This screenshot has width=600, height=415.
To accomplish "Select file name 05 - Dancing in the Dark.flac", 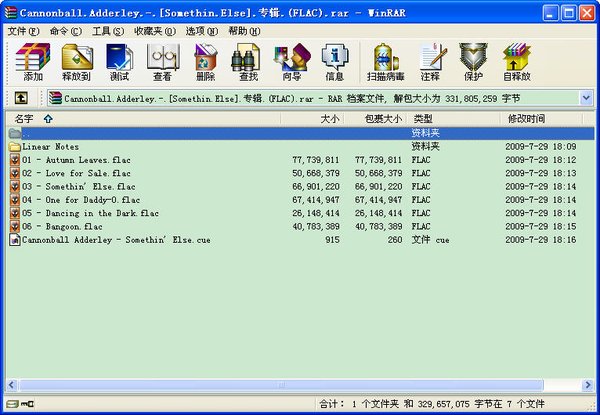I will coord(90,213).
